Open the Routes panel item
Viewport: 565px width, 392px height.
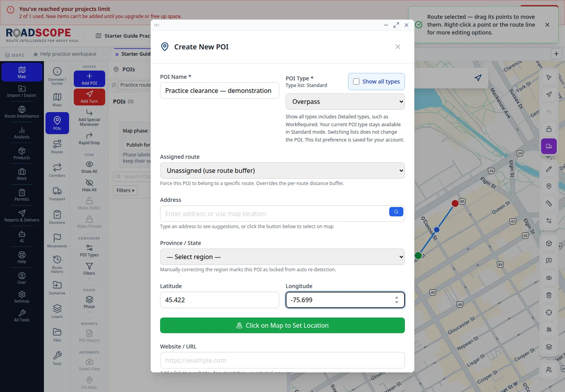click(57, 147)
